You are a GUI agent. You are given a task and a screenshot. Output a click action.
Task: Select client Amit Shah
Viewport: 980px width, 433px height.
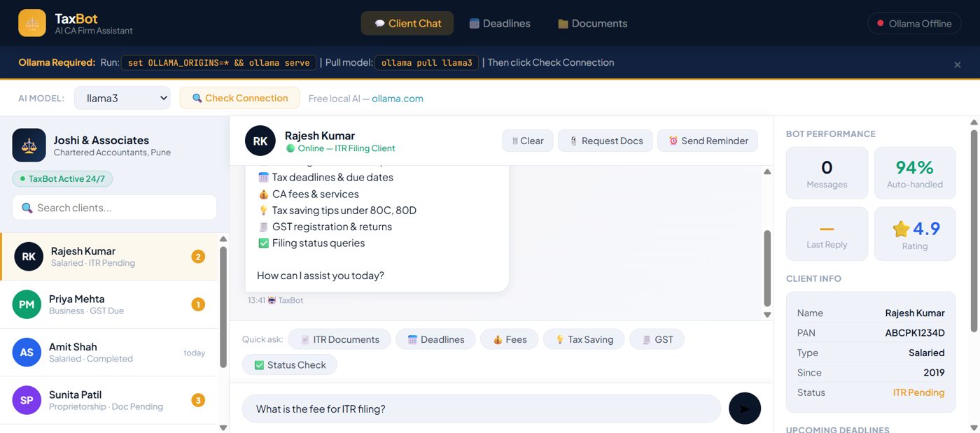pyautogui.click(x=109, y=352)
